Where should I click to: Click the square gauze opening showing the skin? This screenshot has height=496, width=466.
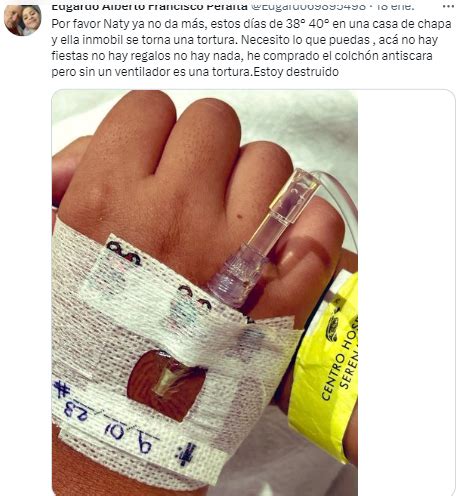[166, 383]
